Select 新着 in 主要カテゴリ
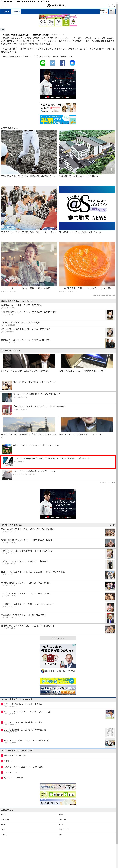The image size is (118, 868). (29, 814)
